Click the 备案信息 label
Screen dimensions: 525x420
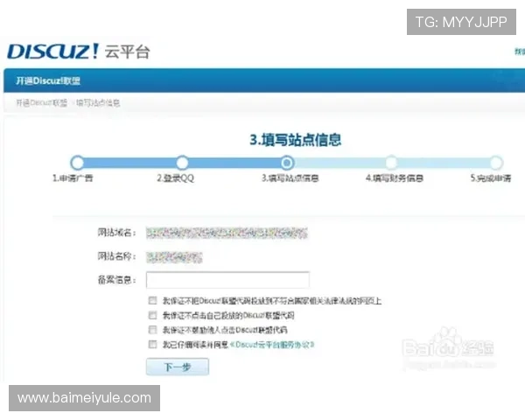tap(116, 280)
